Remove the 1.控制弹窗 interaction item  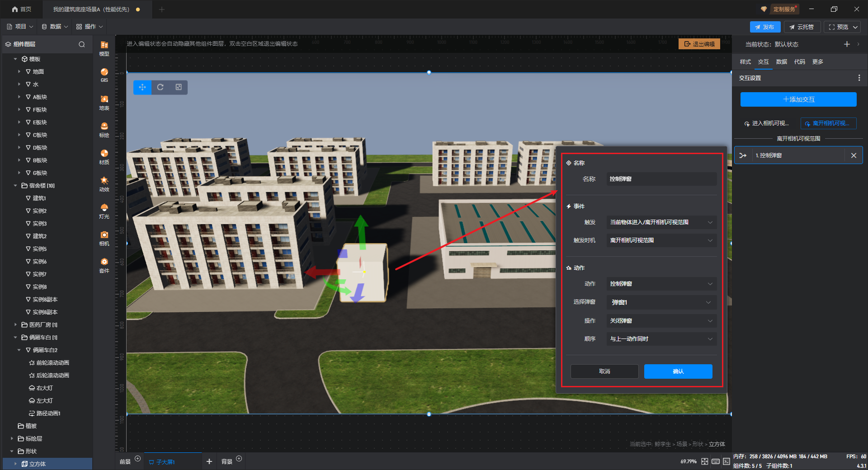(854, 155)
